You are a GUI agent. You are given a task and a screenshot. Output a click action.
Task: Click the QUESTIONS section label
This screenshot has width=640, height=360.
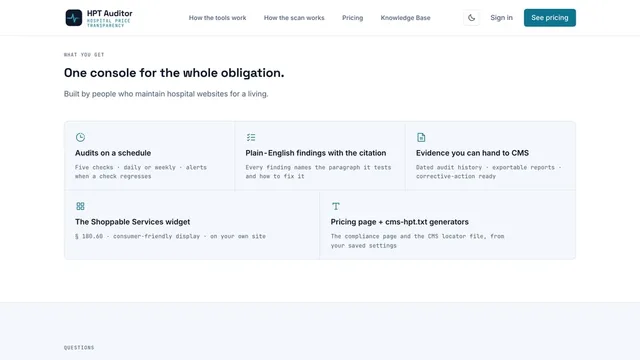79,348
